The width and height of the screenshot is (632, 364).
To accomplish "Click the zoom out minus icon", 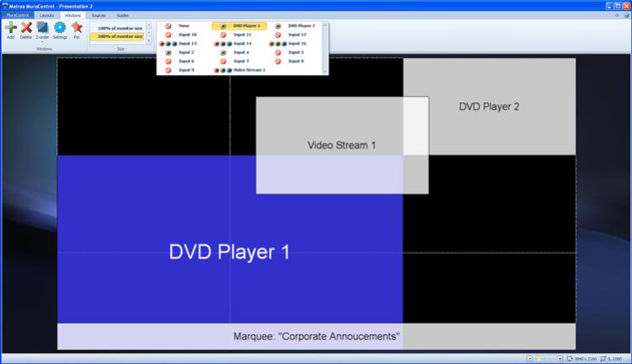I will click(x=529, y=358).
